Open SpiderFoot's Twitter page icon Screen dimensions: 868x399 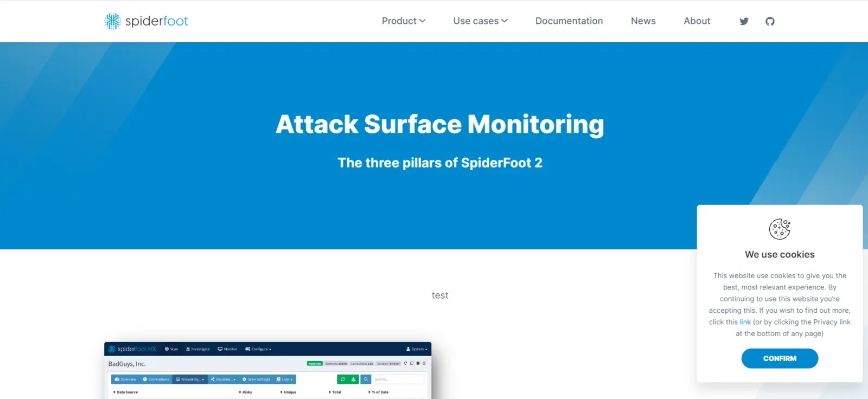click(x=744, y=21)
